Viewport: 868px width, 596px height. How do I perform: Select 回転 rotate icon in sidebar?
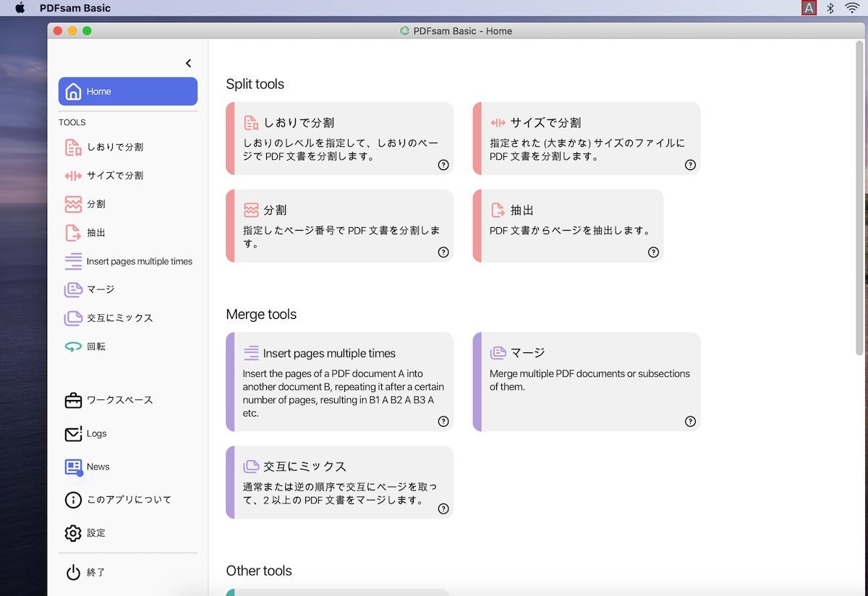click(73, 346)
